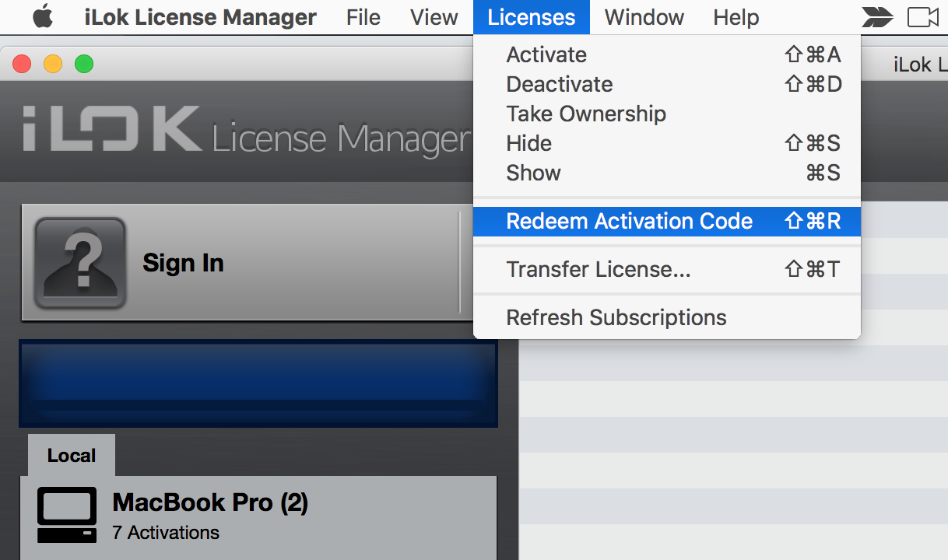Choose Deactivate from the Licenses menu

(667, 84)
